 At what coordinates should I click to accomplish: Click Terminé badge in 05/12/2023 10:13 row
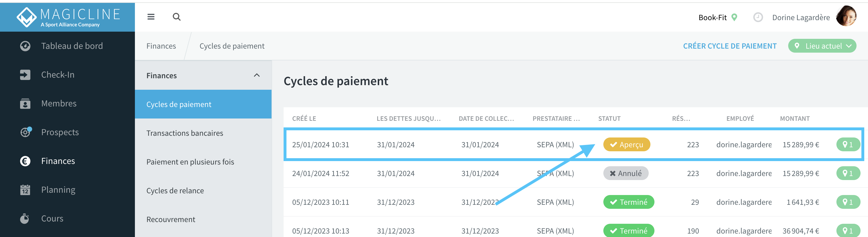pos(628,231)
